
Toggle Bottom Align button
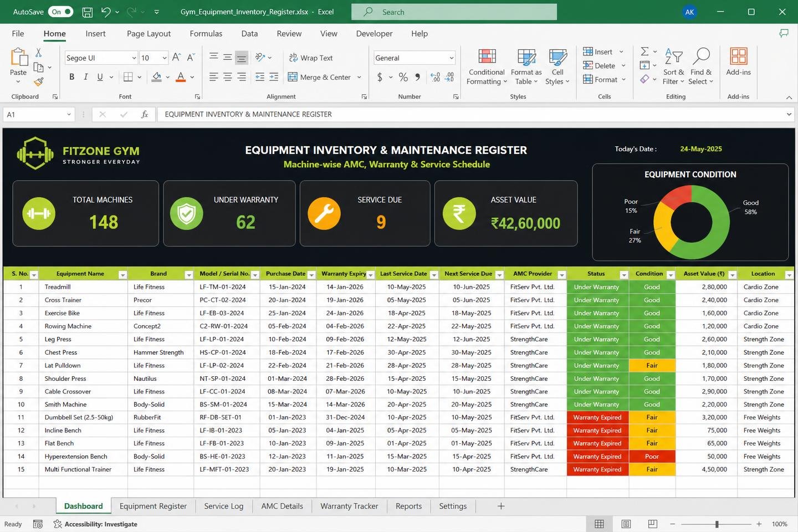[242, 57]
